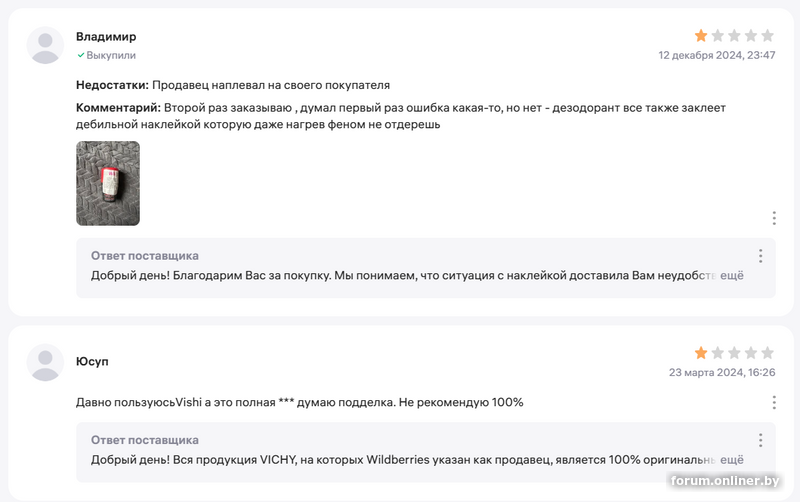Click the date 23 марта 2024, 16:26
Image resolution: width=800 pixels, height=502 pixels.
pyautogui.click(x=722, y=372)
